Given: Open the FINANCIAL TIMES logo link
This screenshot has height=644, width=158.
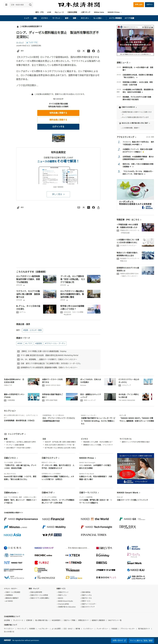Looking at the screenshot, I should tap(94, 535).
